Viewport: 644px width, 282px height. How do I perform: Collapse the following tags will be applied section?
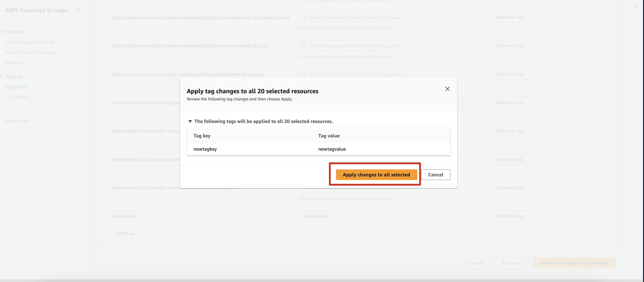[x=190, y=121]
